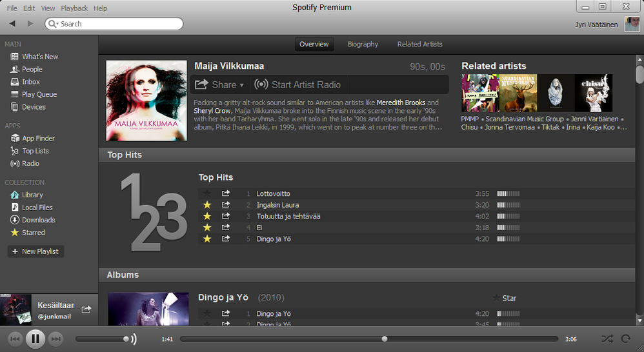Open related artist Jenni Vartiainen

(594, 119)
